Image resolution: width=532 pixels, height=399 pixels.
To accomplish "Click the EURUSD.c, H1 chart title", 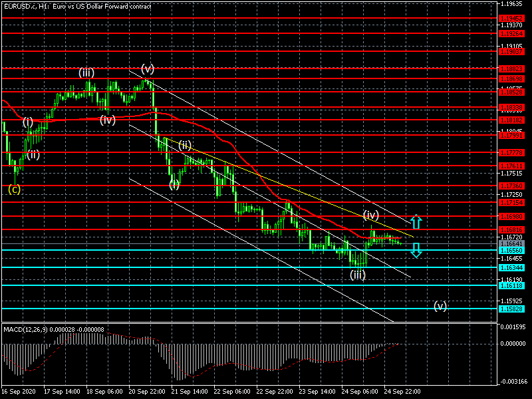I will point(77,6).
